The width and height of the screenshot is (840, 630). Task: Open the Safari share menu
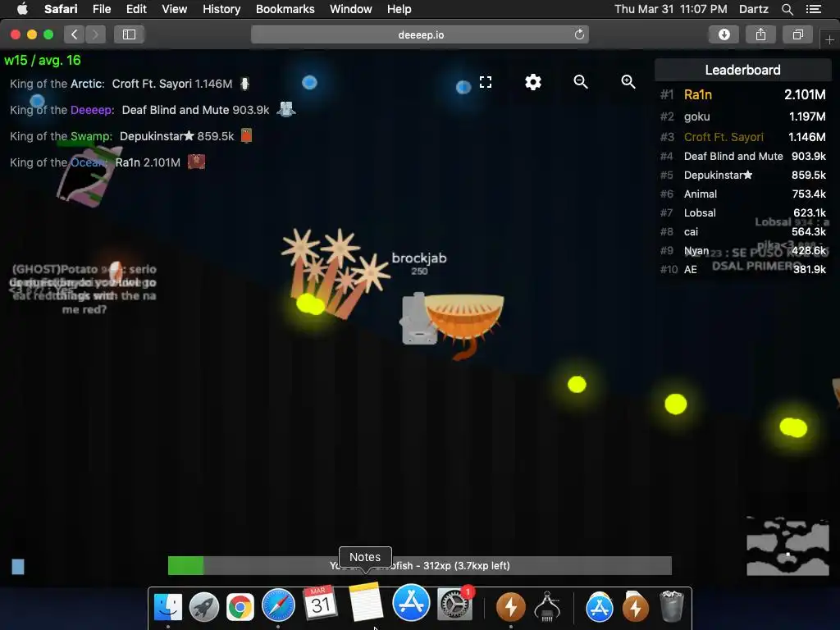point(760,34)
